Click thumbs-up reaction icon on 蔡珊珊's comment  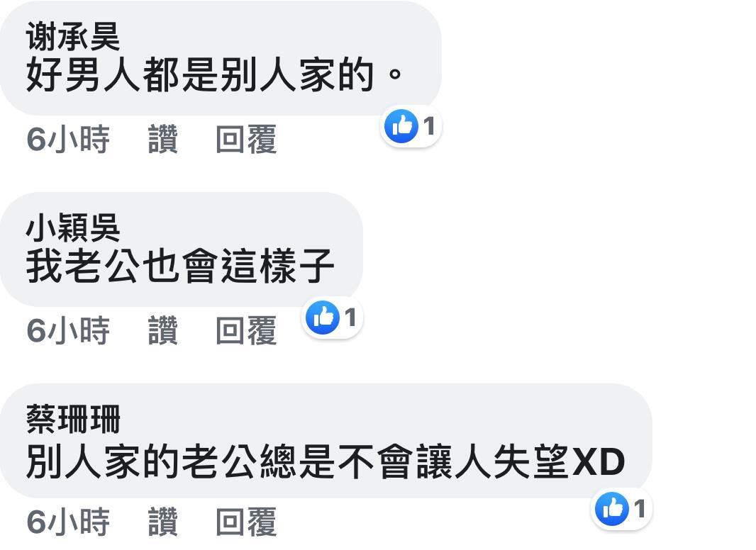pyautogui.click(x=612, y=509)
